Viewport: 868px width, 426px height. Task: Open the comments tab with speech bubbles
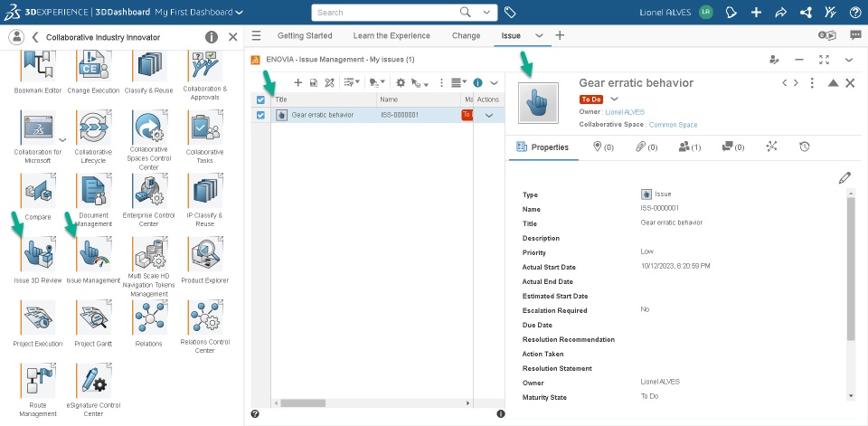coord(733,147)
